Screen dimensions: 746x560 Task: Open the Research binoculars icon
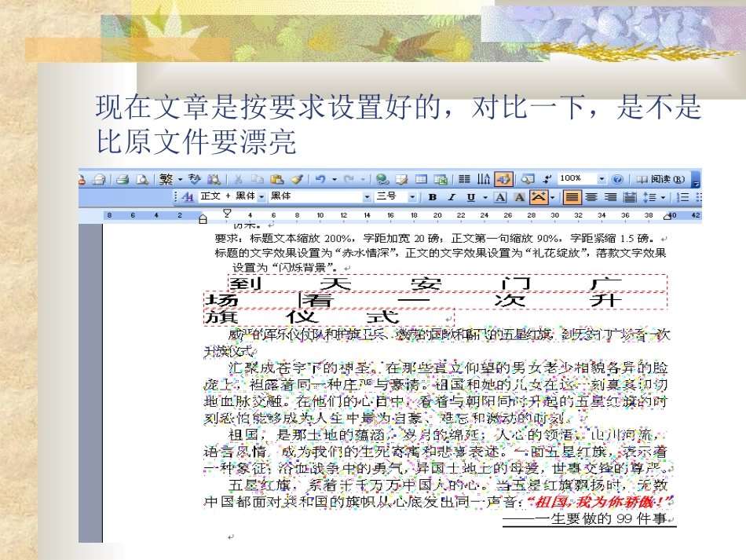[214, 179]
